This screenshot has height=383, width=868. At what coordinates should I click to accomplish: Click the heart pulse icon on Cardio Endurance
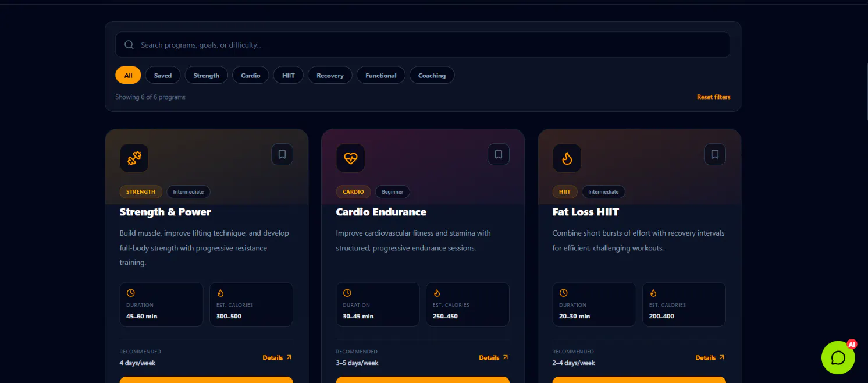coord(351,158)
